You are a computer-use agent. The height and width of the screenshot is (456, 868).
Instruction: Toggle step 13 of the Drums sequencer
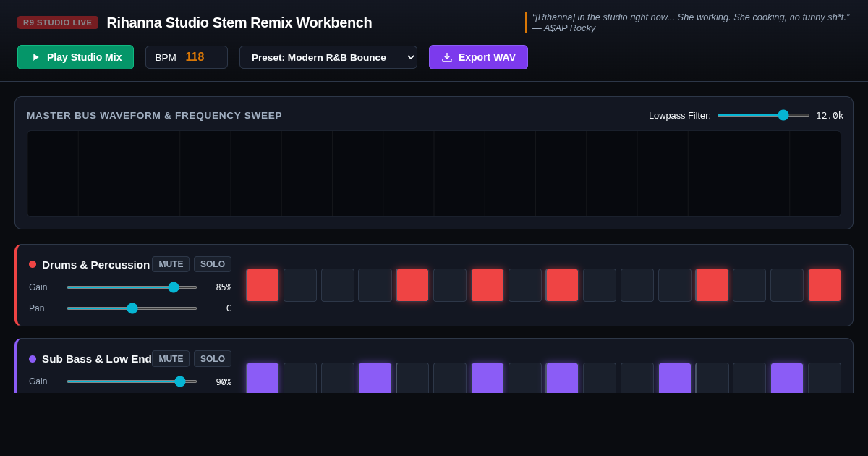click(x=712, y=285)
